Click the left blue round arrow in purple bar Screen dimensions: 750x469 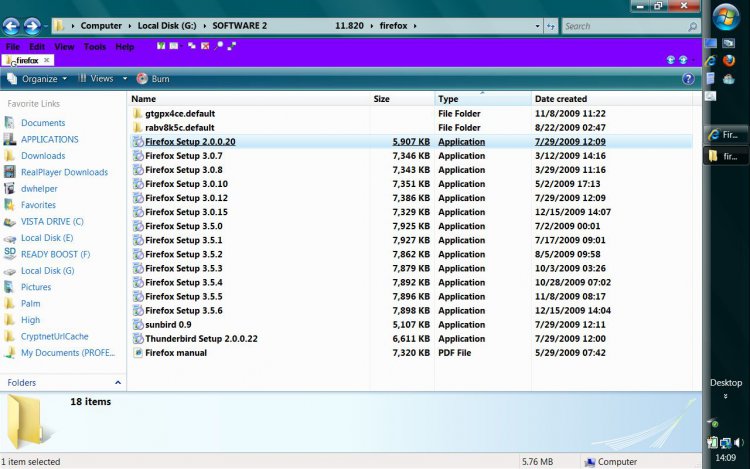coord(671,60)
